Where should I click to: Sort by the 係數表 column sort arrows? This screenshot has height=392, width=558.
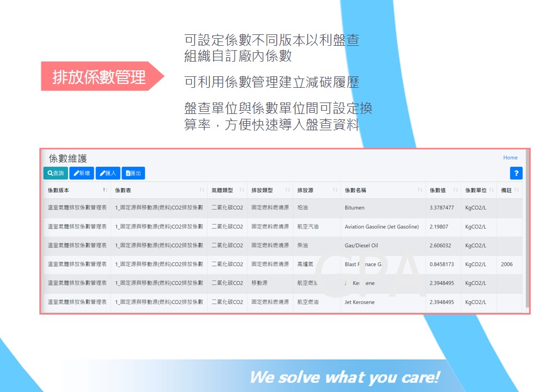(202, 190)
